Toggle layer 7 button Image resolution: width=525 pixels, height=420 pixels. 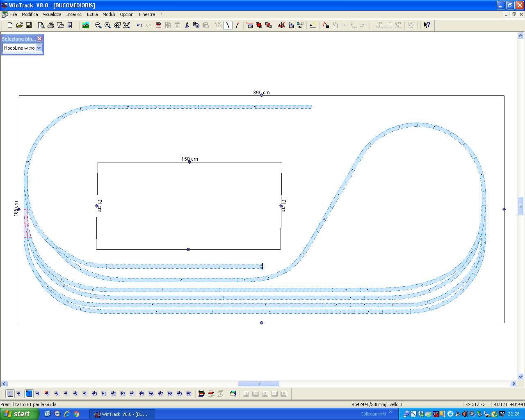[x=66, y=393]
